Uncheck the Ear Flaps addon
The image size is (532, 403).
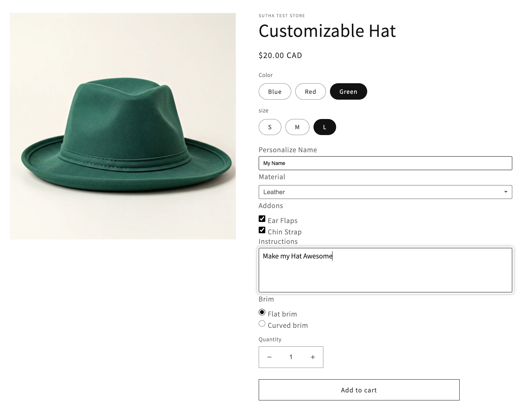click(x=262, y=219)
